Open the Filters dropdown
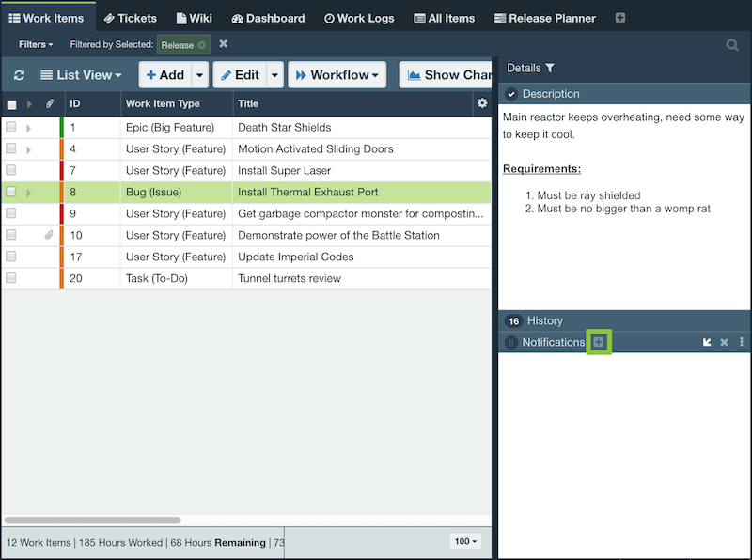The width and height of the screenshot is (752, 560). 36,44
